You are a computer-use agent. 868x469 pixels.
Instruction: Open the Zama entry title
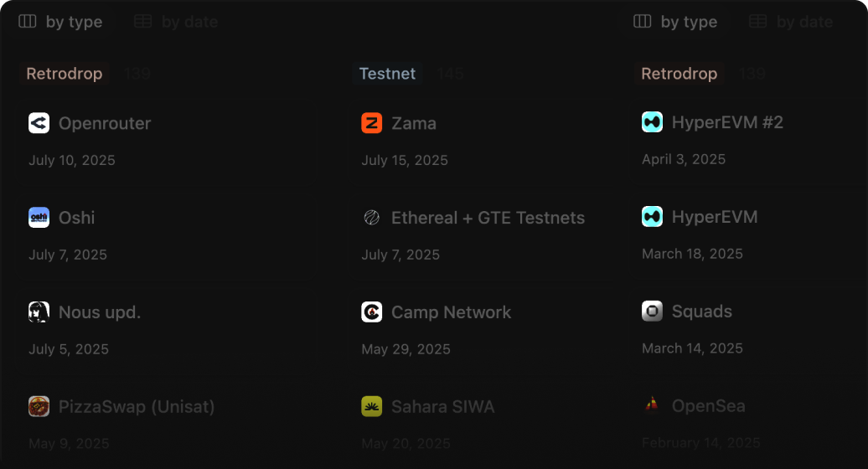coord(414,123)
